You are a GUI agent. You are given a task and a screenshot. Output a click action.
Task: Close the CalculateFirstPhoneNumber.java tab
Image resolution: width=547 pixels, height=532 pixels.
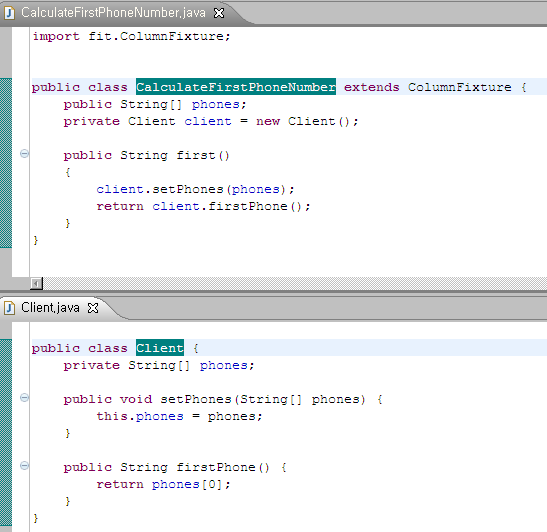tap(219, 13)
